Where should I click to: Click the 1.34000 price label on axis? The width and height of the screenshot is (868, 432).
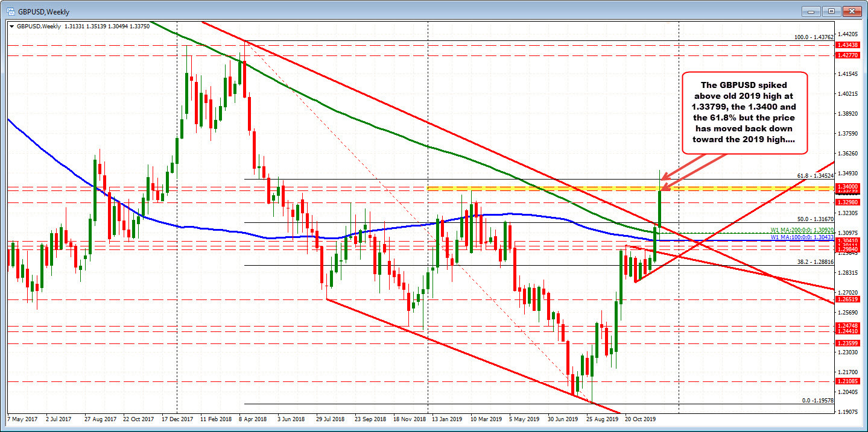848,187
